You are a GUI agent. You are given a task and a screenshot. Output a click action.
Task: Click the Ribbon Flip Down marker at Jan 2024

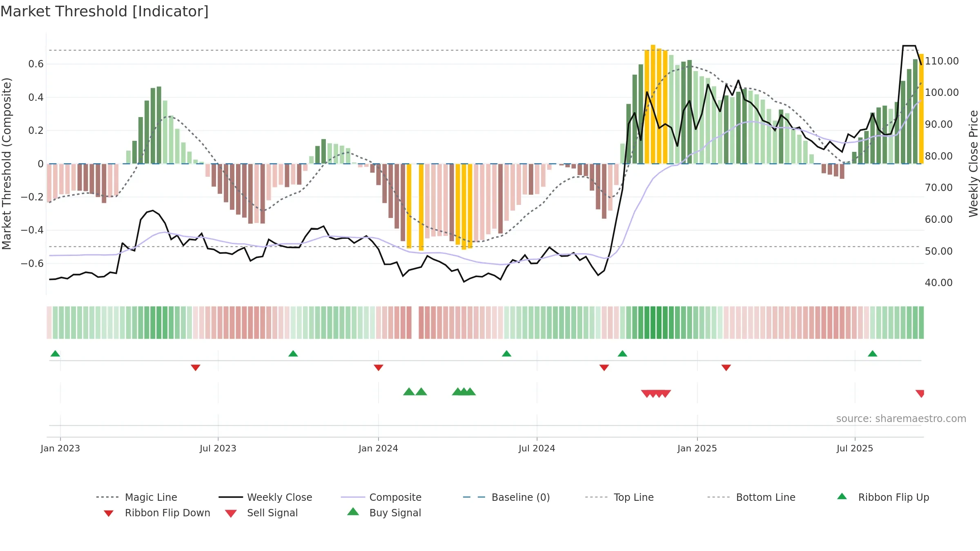[x=379, y=368]
